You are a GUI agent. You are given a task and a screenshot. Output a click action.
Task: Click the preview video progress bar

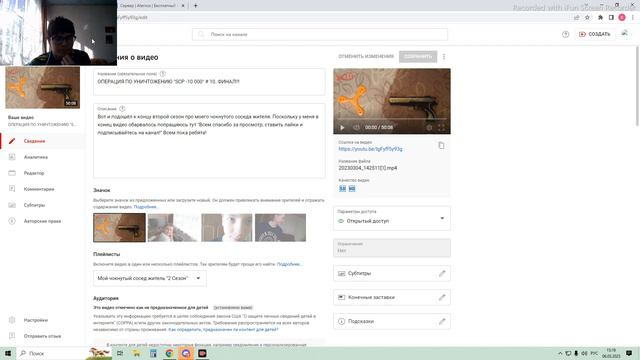pyautogui.click(x=392, y=120)
